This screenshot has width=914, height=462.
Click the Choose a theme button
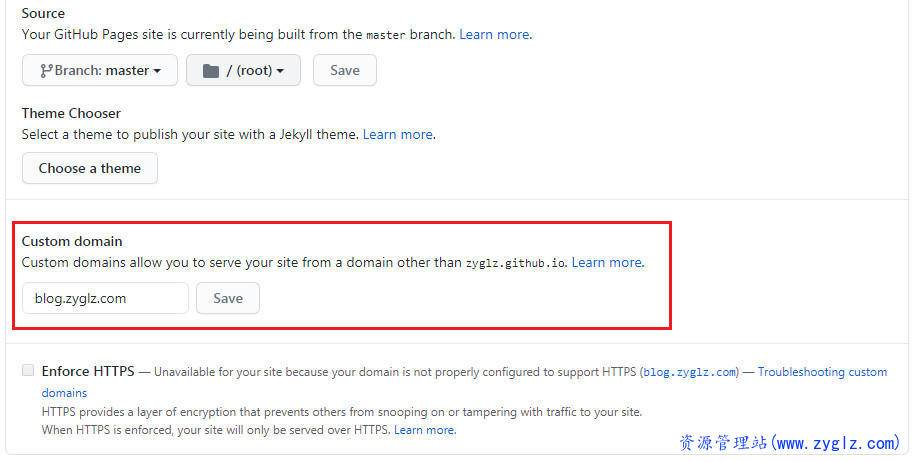pyautogui.click(x=90, y=168)
